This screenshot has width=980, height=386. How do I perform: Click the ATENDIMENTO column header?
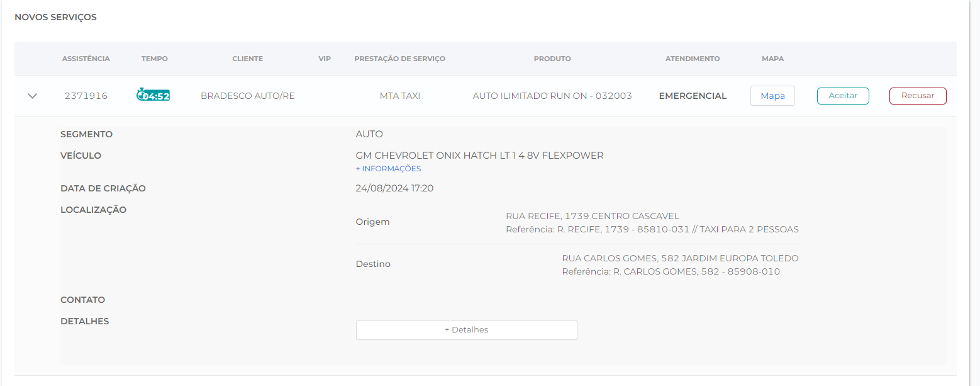(x=693, y=59)
